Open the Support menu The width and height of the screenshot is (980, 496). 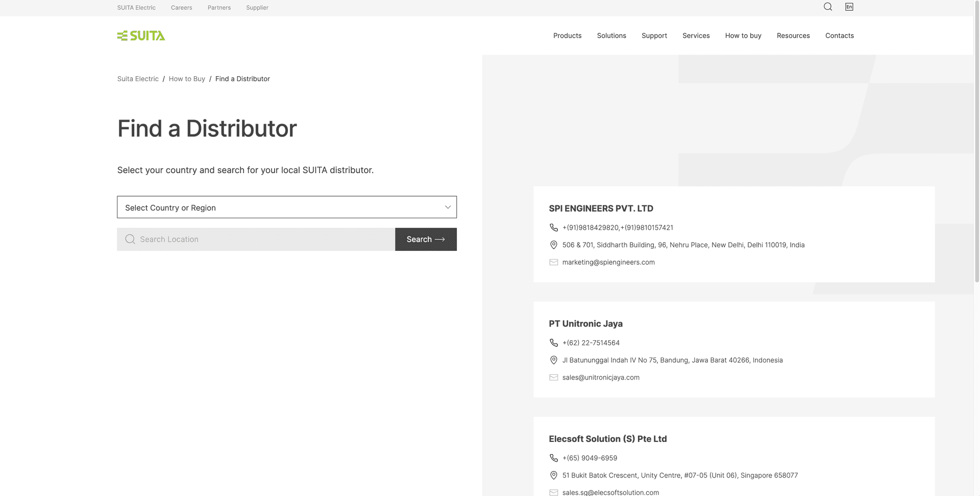click(x=654, y=36)
